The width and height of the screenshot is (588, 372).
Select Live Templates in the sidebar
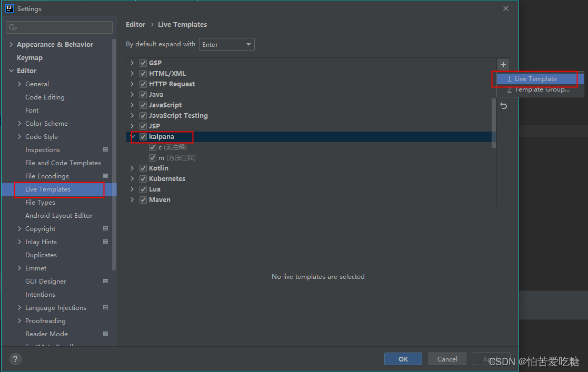click(59, 189)
